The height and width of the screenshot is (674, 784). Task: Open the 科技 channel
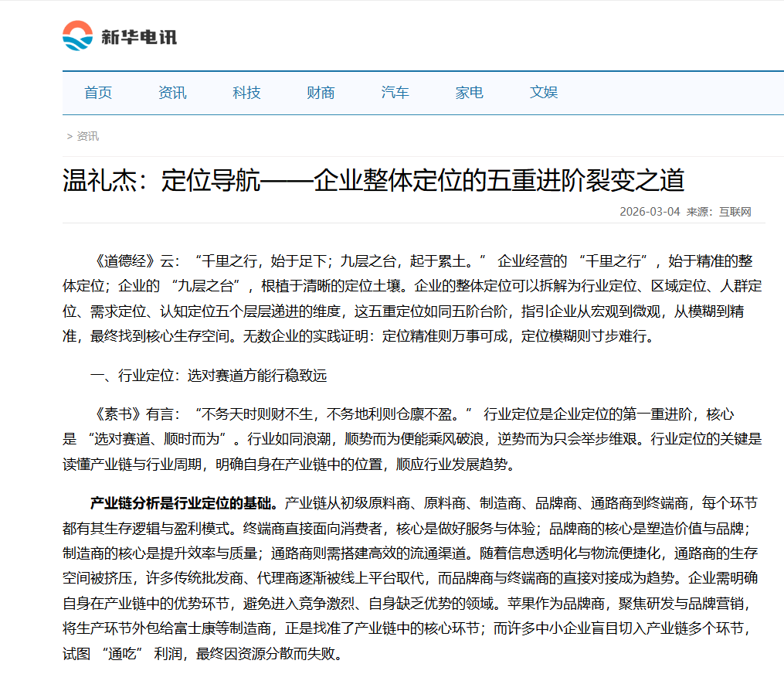[246, 92]
